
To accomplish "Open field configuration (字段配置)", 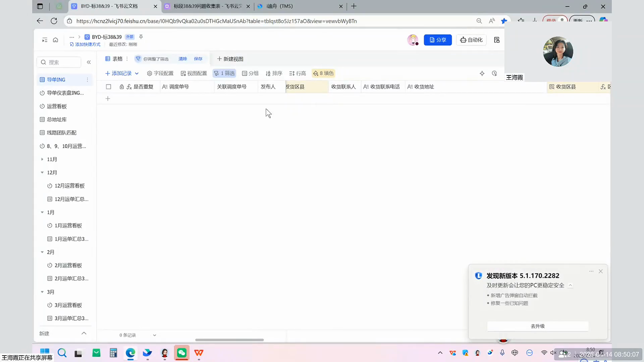I will click(x=160, y=73).
